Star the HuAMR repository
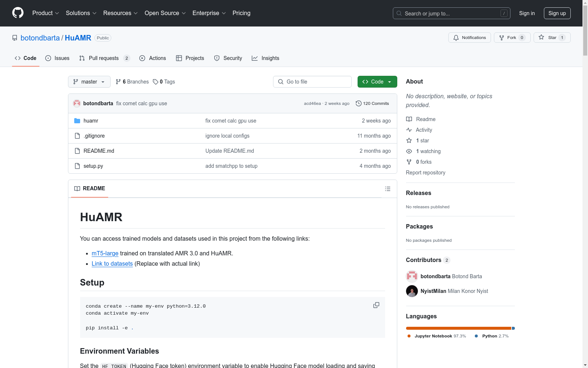 tap(552, 38)
